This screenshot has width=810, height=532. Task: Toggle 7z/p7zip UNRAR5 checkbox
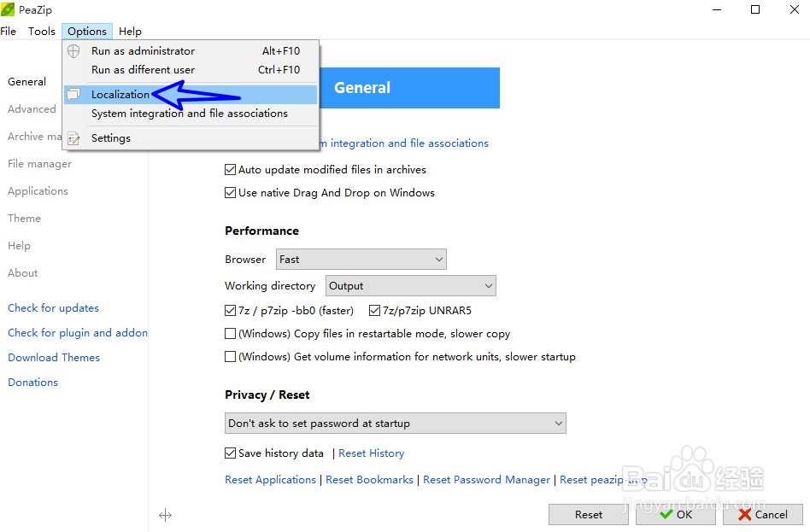click(374, 311)
